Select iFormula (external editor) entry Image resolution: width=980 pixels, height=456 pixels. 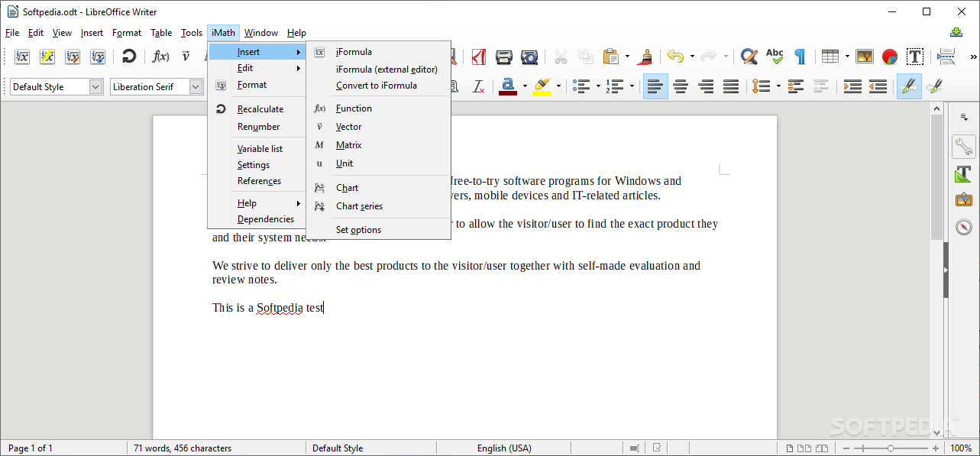point(378,69)
